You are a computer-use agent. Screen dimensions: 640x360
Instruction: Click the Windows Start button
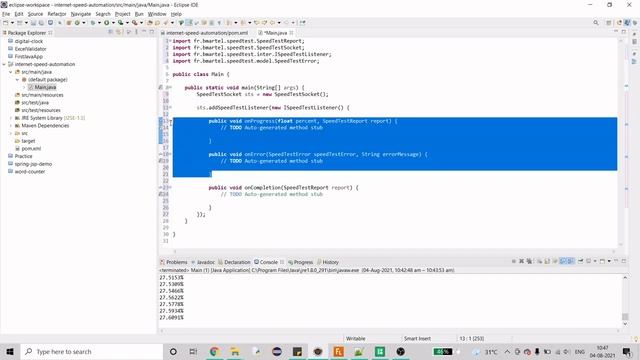coord(10,351)
